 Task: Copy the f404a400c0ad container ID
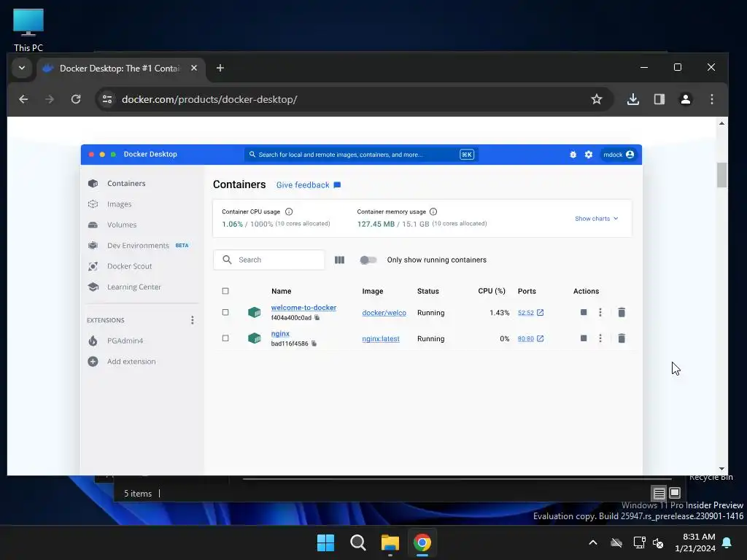(317, 318)
